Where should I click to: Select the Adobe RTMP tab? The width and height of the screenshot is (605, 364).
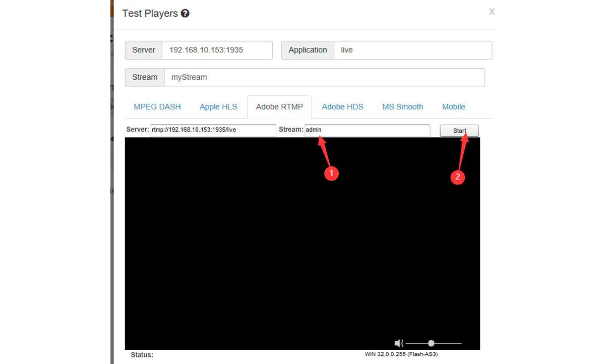(x=280, y=107)
